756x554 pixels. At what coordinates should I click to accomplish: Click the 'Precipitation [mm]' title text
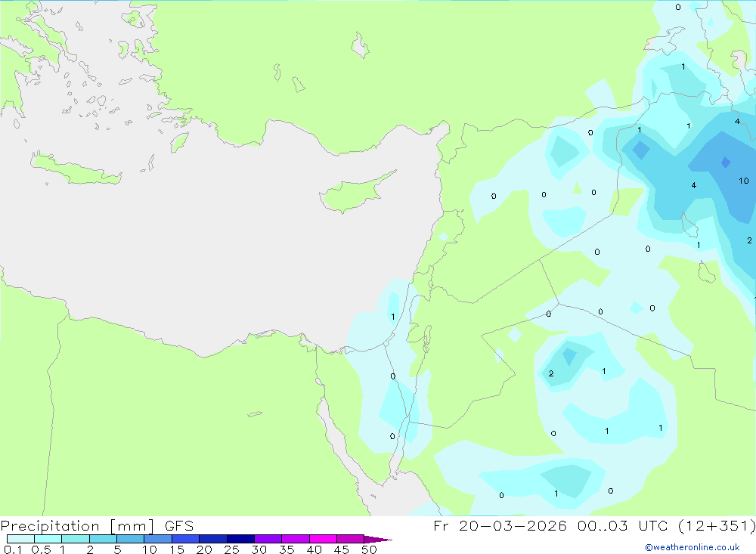77,526
